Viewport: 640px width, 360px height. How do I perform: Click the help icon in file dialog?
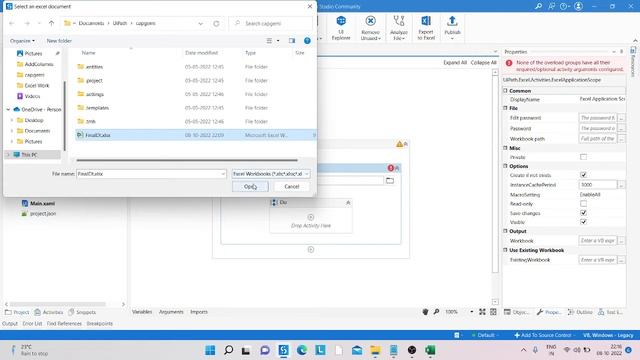pyautogui.click(x=307, y=41)
